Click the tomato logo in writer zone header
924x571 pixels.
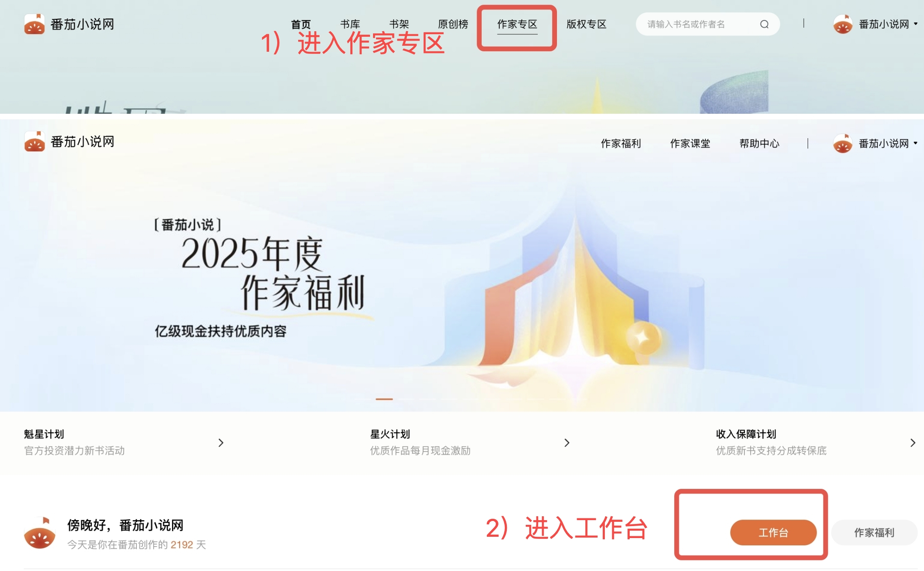click(x=34, y=142)
